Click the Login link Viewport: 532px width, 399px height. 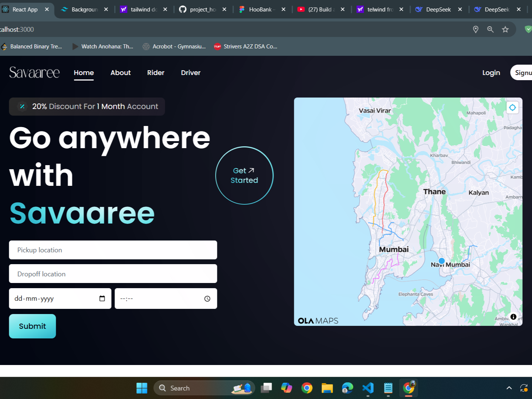(x=491, y=73)
